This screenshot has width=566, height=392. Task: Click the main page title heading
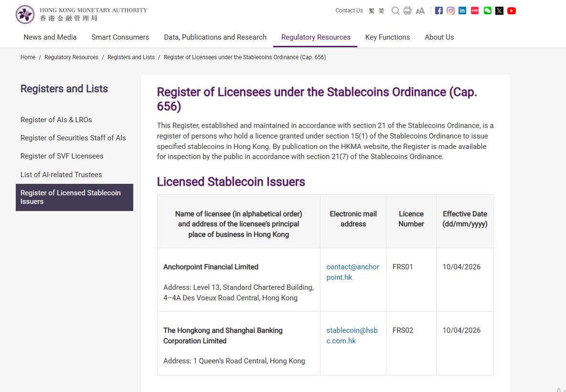click(317, 99)
